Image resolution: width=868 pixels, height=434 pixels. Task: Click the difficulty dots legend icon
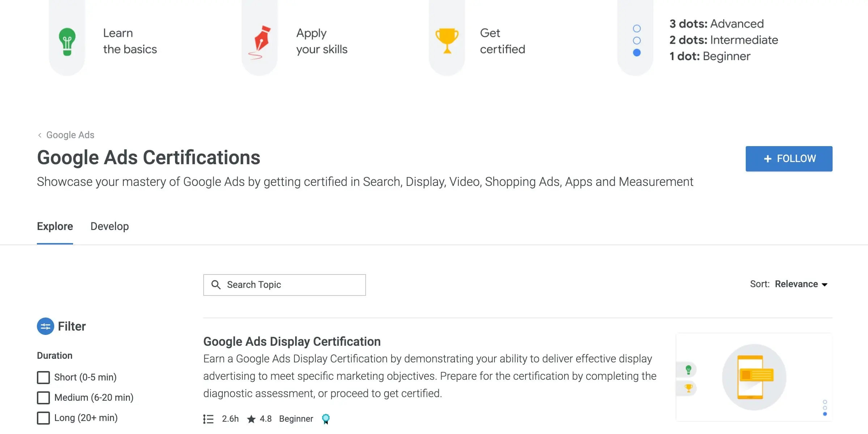click(x=637, y=41)
